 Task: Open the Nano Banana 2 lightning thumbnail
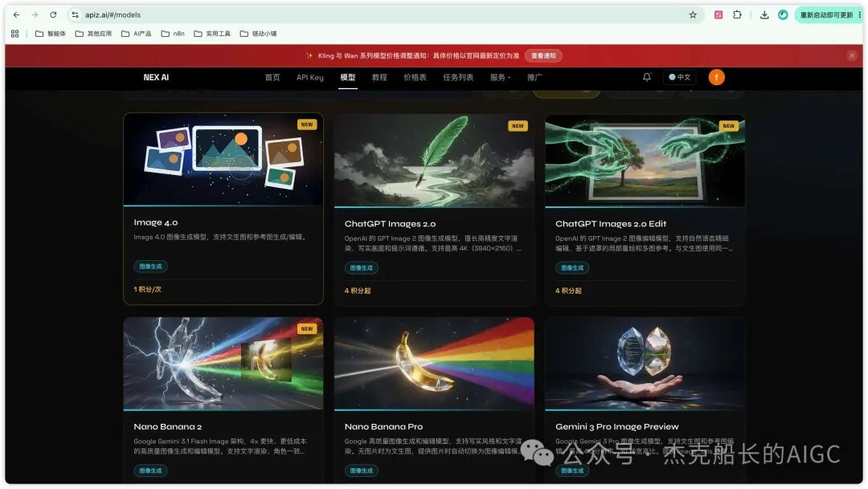(223, 364)
